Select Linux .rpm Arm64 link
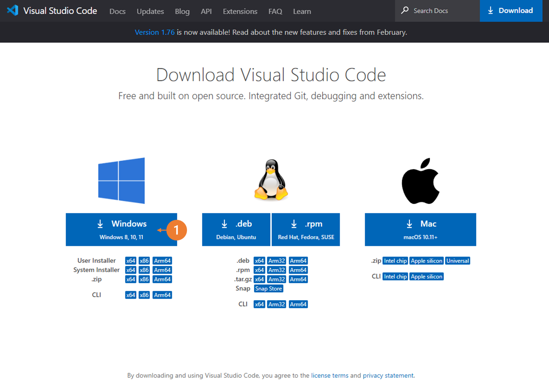The image size is (549, 392). [x=298, y=270]
